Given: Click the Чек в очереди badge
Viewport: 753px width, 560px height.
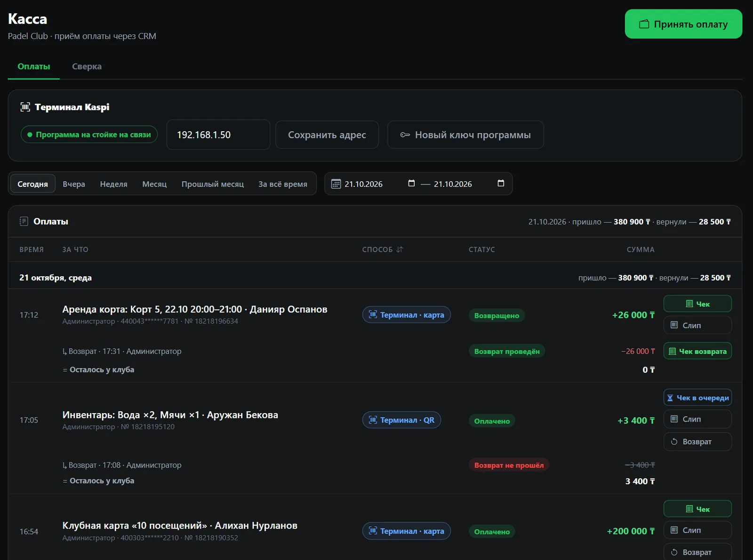Looking at the screenshot, I should [x=697, y=398].
